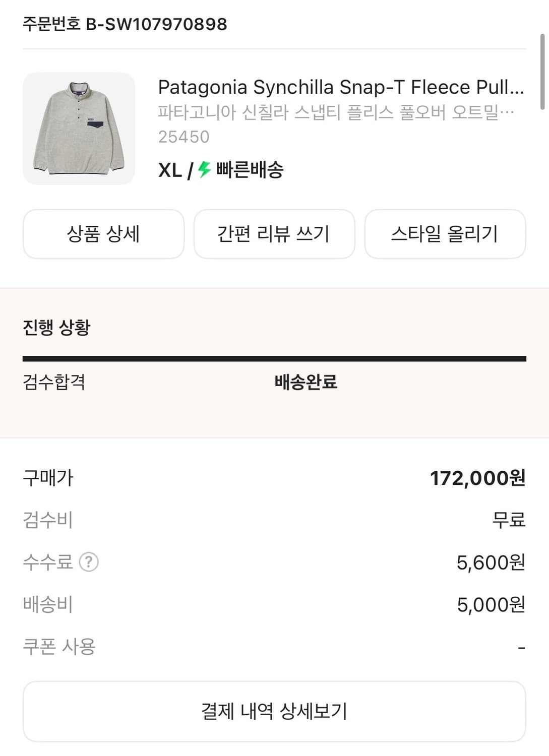The image size is (549, 756).
Task: Click the 172,000원 purchase price
Action: coord(477,478)
